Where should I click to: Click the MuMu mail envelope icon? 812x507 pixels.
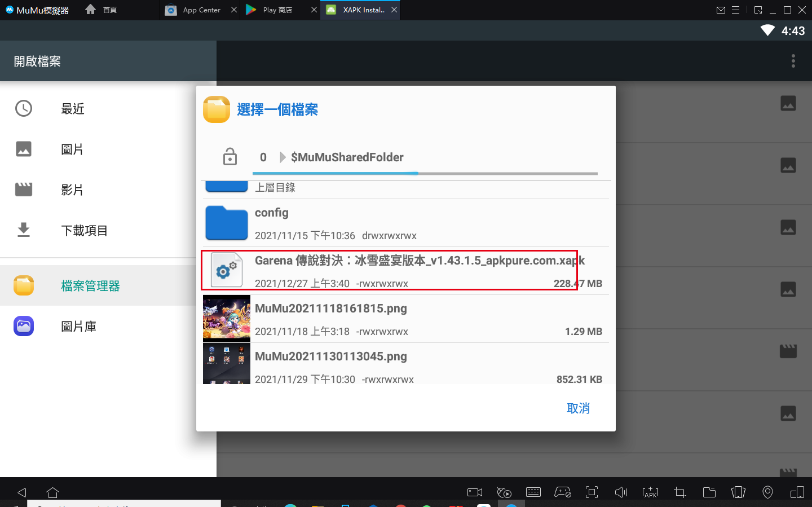pyautogui.click(x=721, y=10)
